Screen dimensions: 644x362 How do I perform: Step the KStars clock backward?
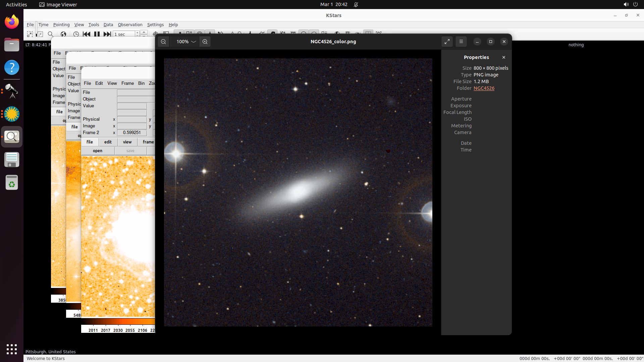tap(86, 34)
